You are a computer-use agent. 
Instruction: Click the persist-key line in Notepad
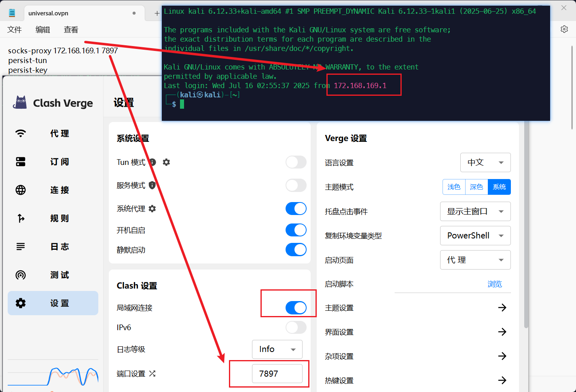click(x=28, y=70)
